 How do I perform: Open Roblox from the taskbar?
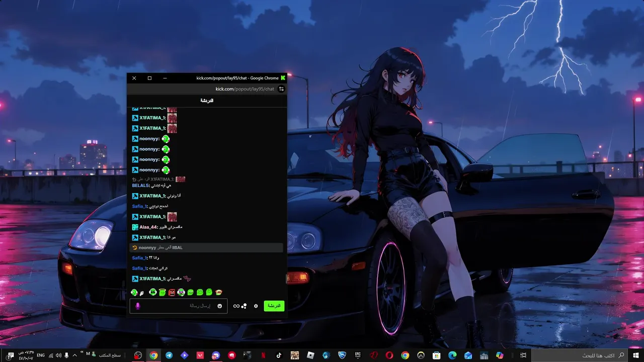tap(310, 355)
